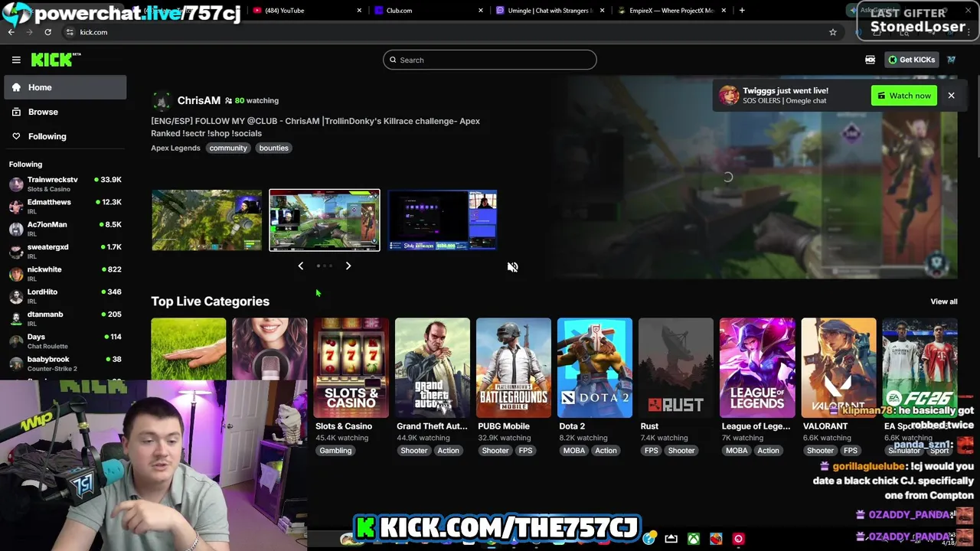The image size is (980, 551).
Task: Click FPS tag under PUBG Mobile
Action: [x=525, y=451]
